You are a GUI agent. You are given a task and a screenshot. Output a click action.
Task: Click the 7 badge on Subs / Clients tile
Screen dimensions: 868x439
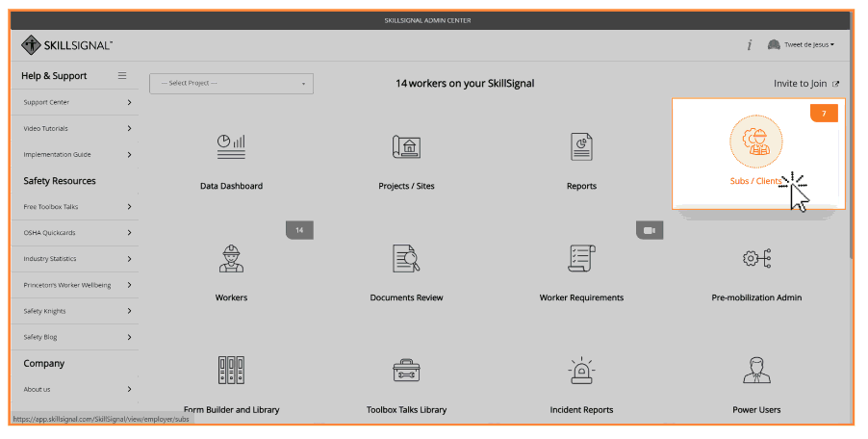click(x=824, y=113)
